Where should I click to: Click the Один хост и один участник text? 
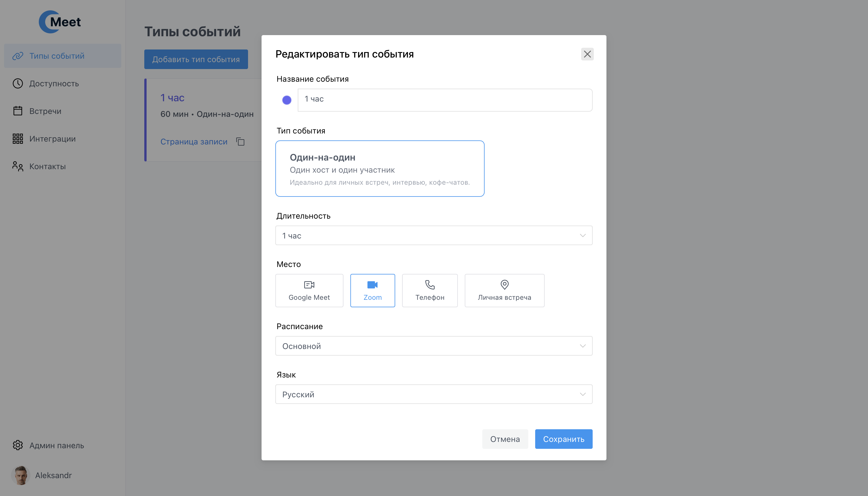[x=342, y=170]
